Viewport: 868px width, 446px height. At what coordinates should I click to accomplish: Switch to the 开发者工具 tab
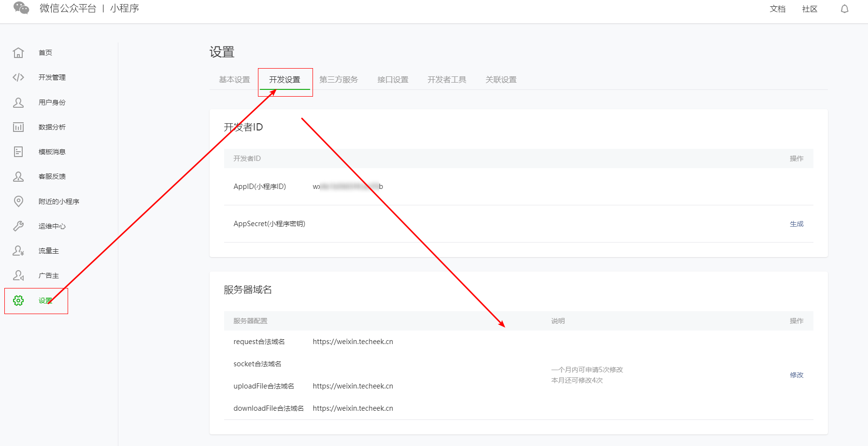click(447, 80)
